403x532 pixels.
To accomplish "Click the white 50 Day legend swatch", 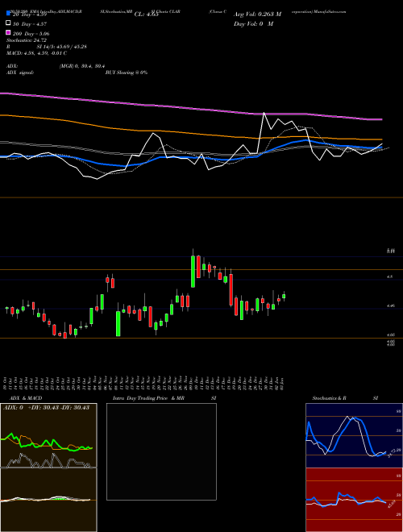I will [x=8, y=23].
